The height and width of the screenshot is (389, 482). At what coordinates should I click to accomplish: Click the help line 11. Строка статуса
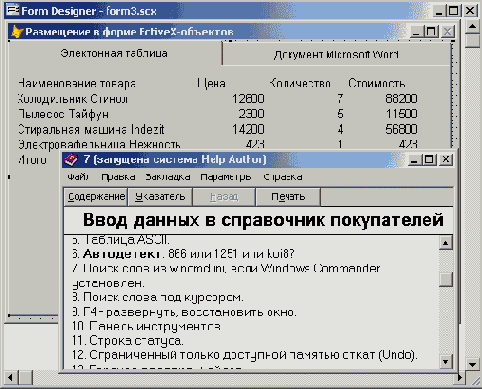point(128,341)
